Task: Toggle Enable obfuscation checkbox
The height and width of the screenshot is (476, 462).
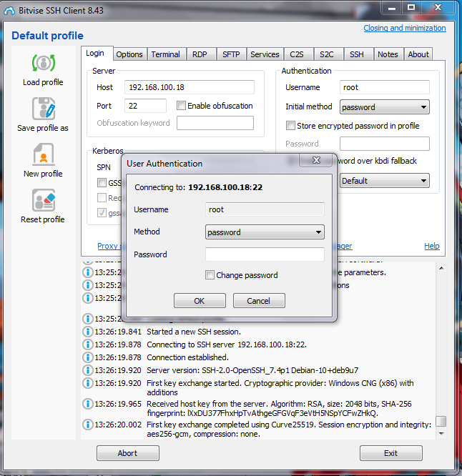Action: point(181,106)
